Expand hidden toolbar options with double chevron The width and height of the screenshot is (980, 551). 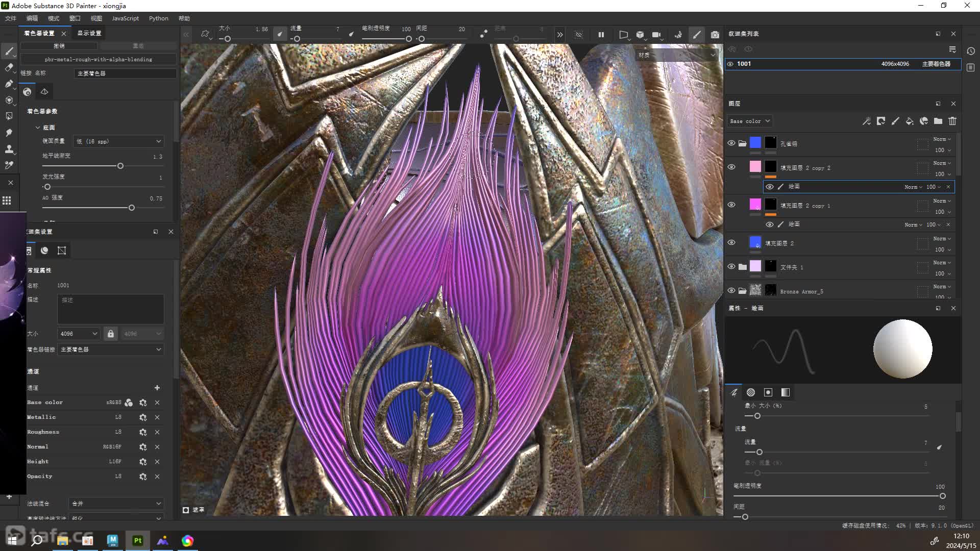click(x=560, y=35)
